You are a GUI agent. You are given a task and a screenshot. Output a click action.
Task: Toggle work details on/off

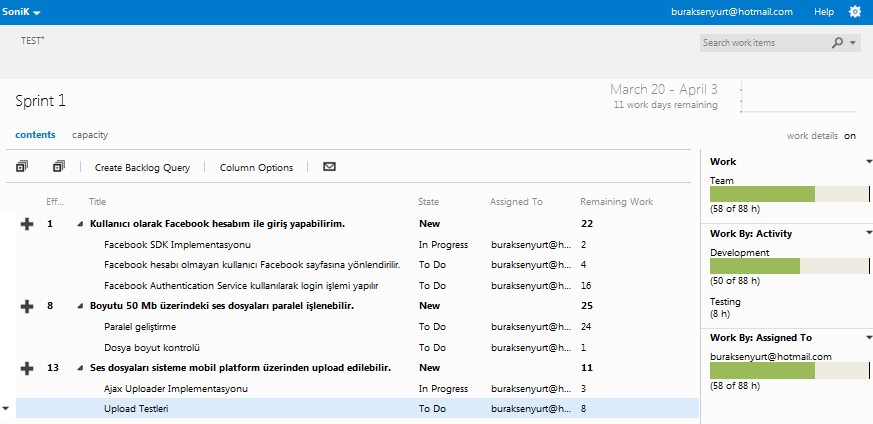(849, 135)
